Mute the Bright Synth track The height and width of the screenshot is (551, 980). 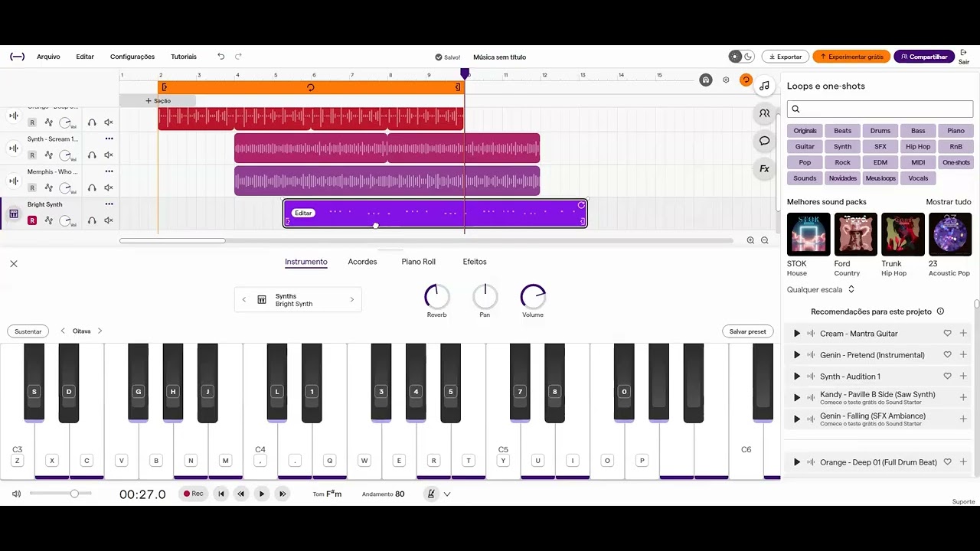109,220
